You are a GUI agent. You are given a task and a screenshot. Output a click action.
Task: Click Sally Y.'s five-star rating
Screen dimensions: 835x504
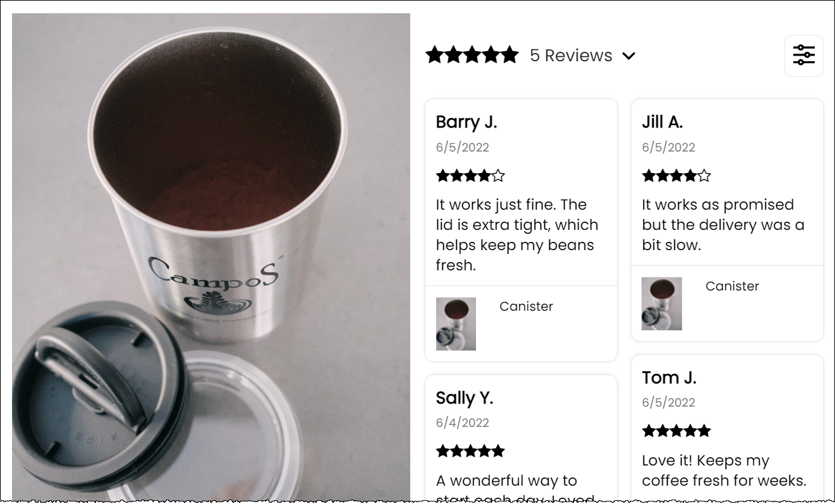click(x=470, y=451)
